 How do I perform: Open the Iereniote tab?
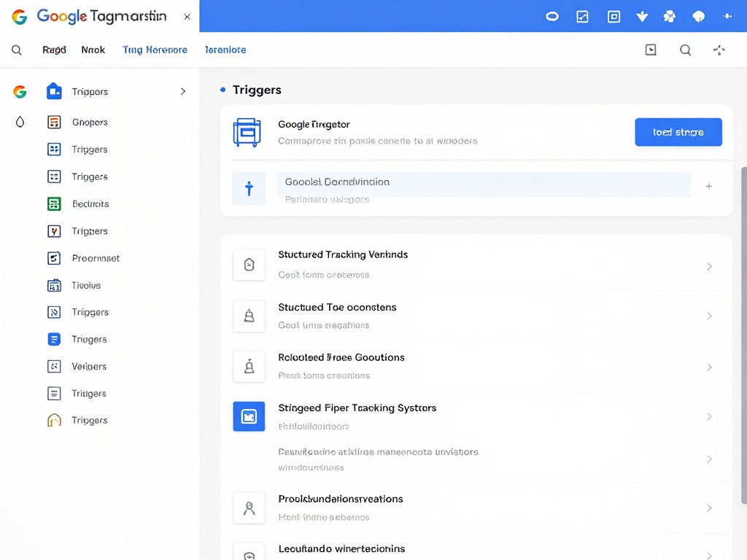point(225,50)
